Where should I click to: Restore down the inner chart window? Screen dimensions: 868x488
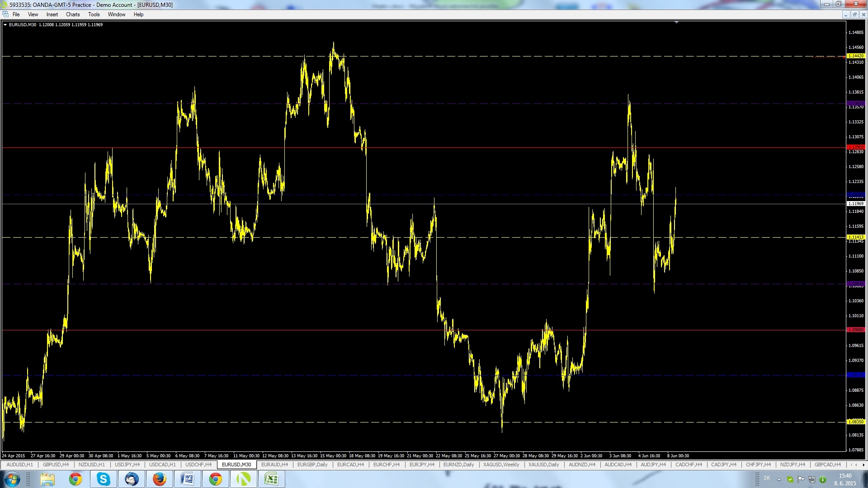[x=854, y=14]
